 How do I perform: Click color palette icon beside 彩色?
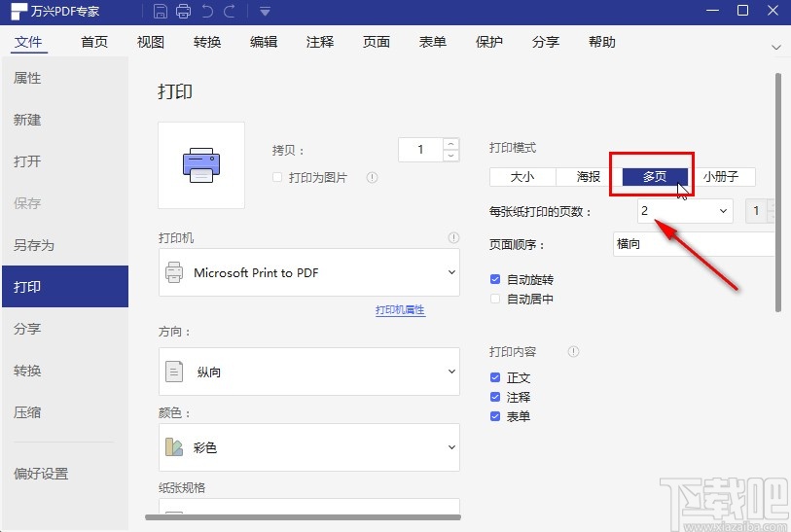pos(174,446)
